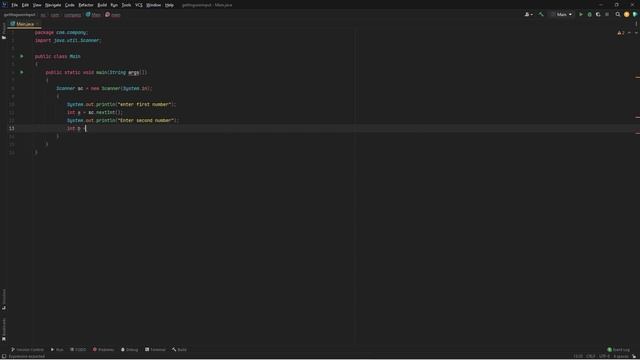Screen dimensions: 640x360
Task: Click the IntelliJ logo icon in title bar
Action: 4,4
